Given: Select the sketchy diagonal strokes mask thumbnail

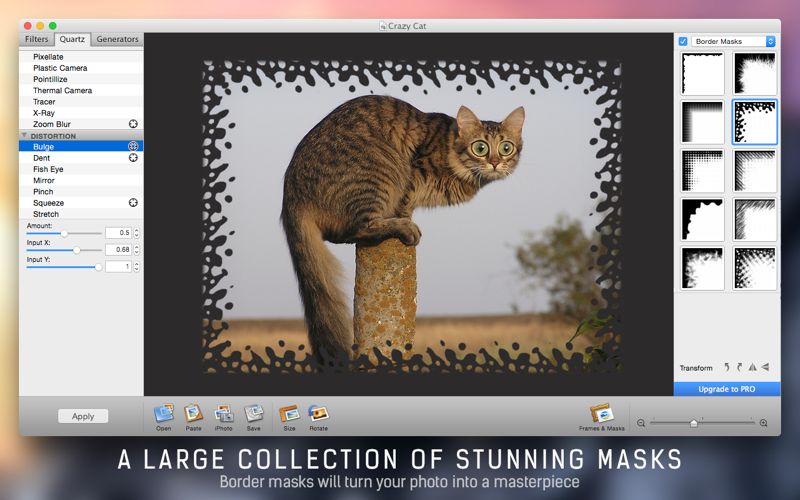Looking at the screenshot, I should point(755,219).
